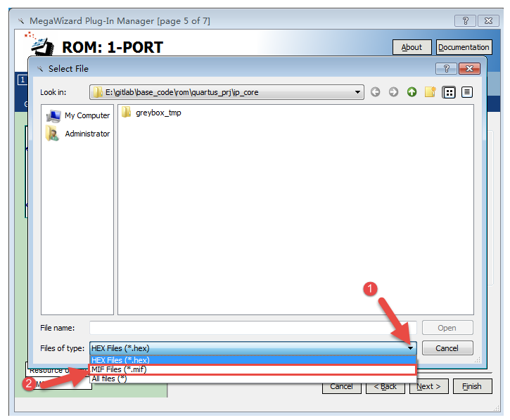
Task: Open My Computer in the sidebar
Action: click(x=78, y=115)
